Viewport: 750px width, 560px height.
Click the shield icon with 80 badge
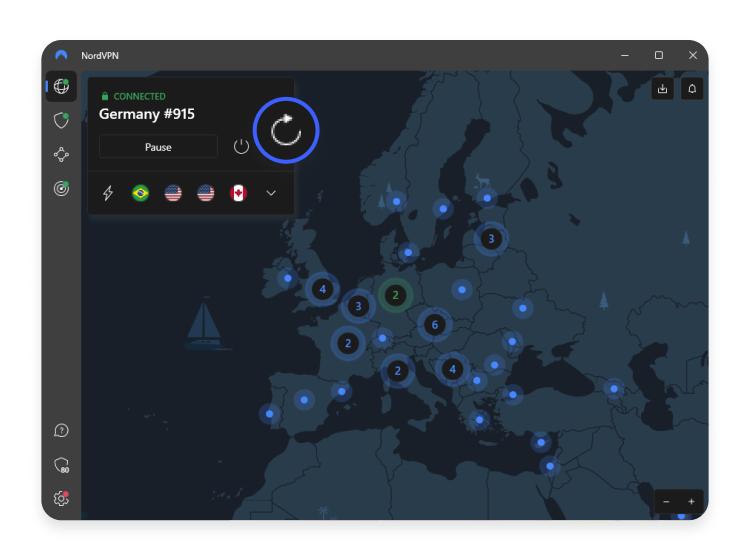[61, 465]
